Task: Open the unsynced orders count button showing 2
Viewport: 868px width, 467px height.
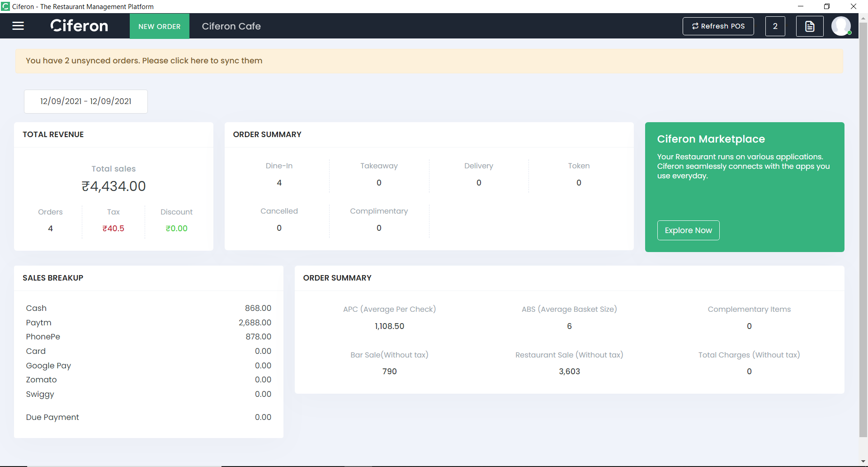Action: (775, 26)
